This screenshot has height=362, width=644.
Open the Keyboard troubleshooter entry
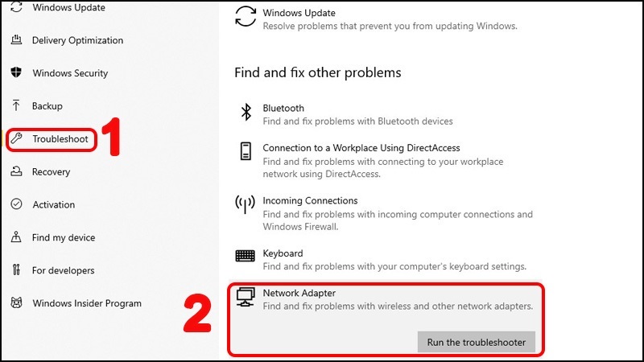point(283,253)
